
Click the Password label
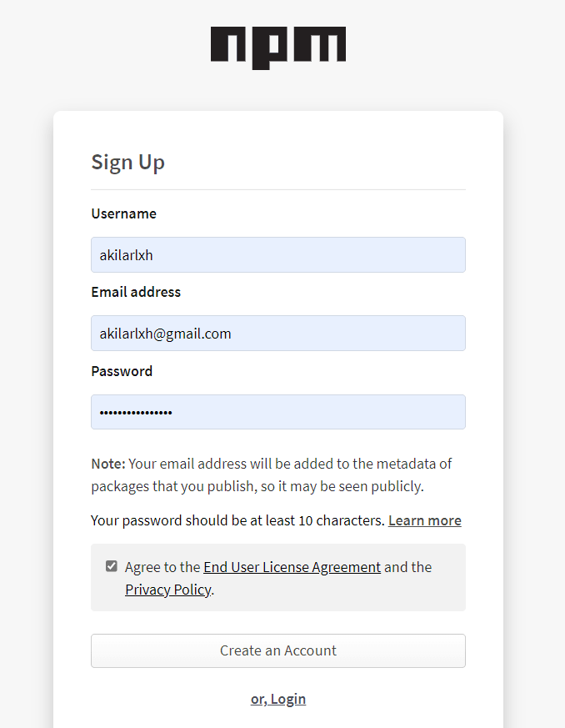coord(122,371)
